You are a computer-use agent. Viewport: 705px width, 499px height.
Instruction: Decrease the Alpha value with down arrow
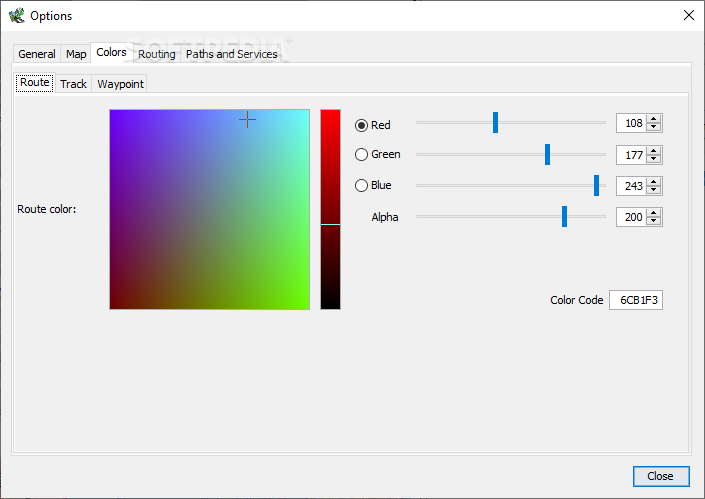(654, 221)
